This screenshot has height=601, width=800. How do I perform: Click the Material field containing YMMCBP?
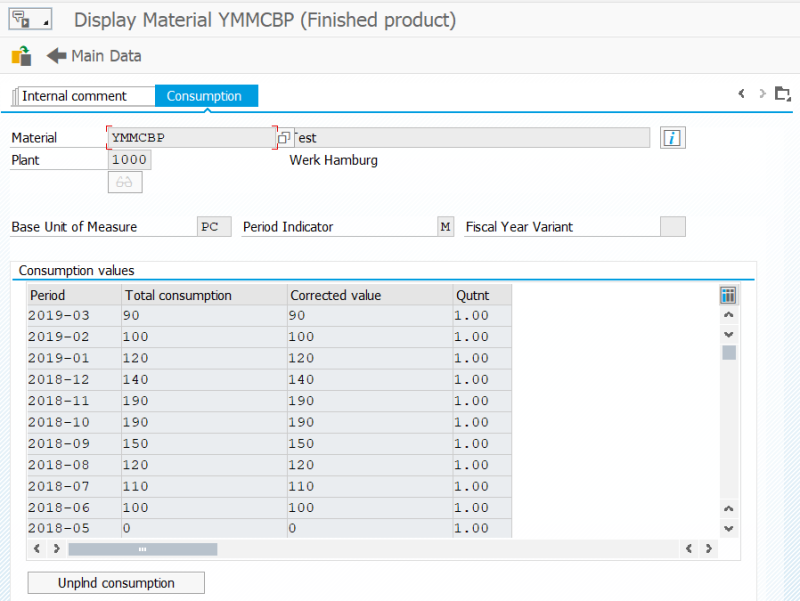(192, 138)
